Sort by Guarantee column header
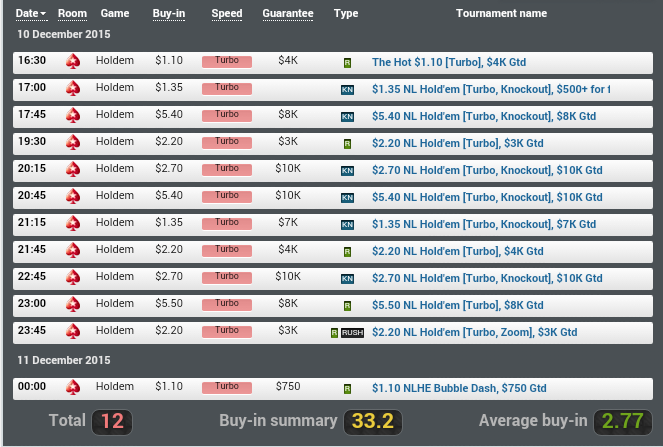Viewport: 663px width, 447px height. (x=288, y=14)
